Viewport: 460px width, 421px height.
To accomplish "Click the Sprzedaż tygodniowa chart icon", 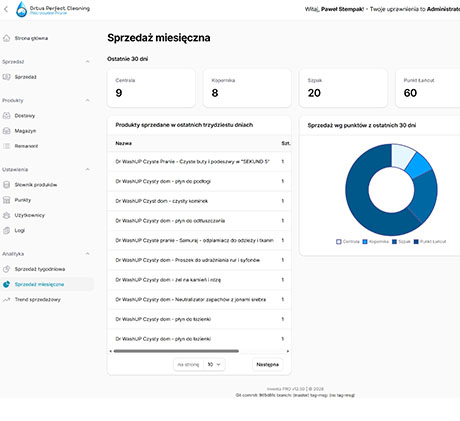I will tap(6, 269).
